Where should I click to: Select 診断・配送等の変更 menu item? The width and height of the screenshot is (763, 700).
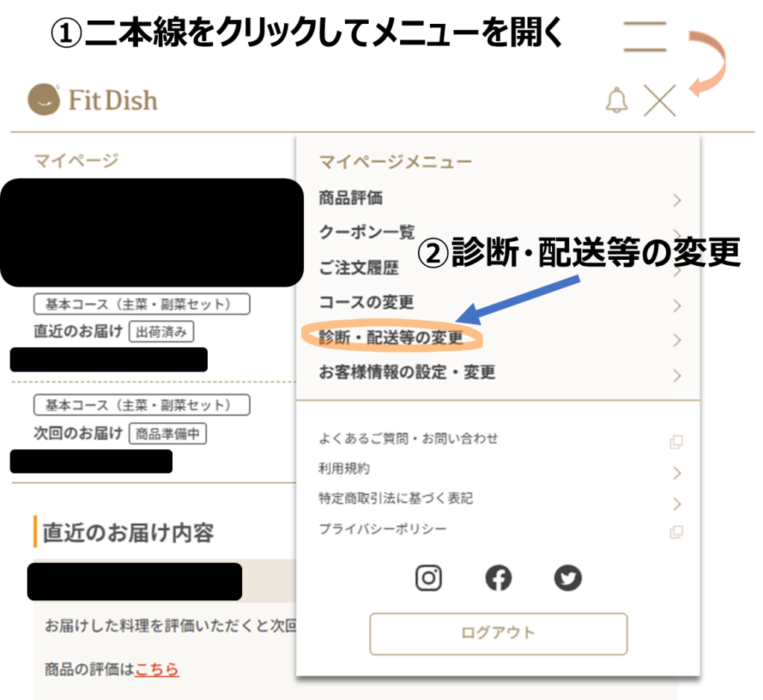pyautogui.click(x=500, y=337)
